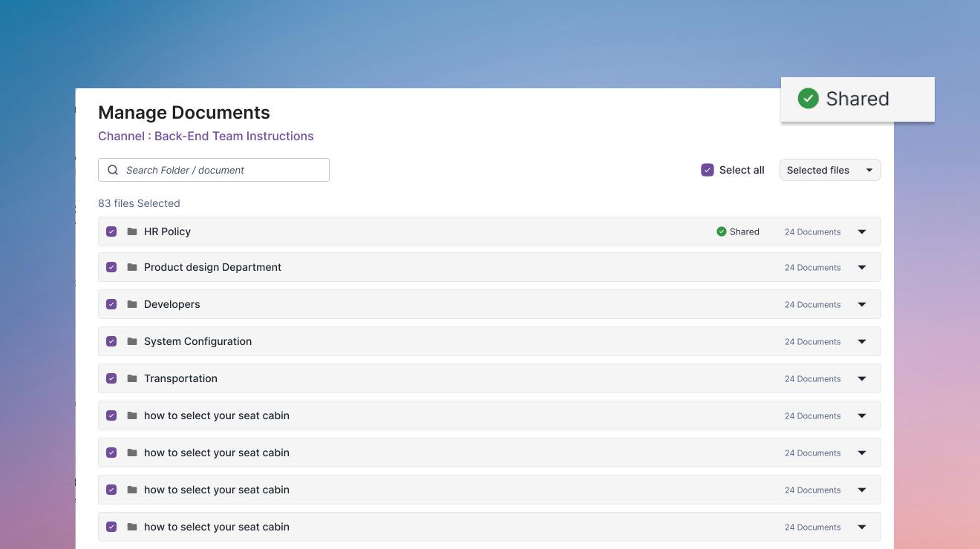Click the HR Policy folder name

[x=167, y=231]
